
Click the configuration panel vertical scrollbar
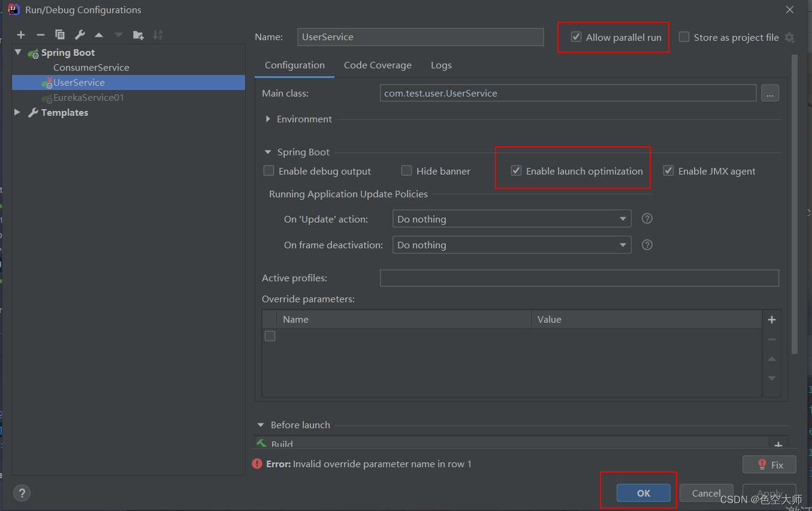pyautogui.click(x=795, y=204)
